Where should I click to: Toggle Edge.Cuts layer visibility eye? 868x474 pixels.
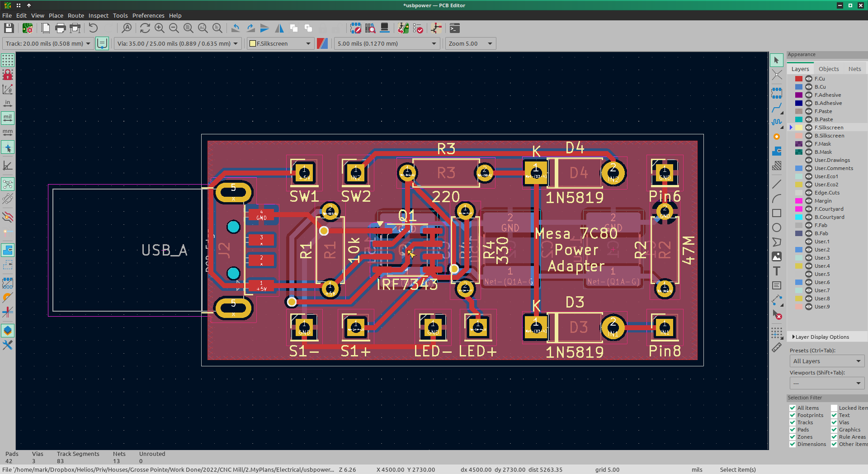coord(809,193)
